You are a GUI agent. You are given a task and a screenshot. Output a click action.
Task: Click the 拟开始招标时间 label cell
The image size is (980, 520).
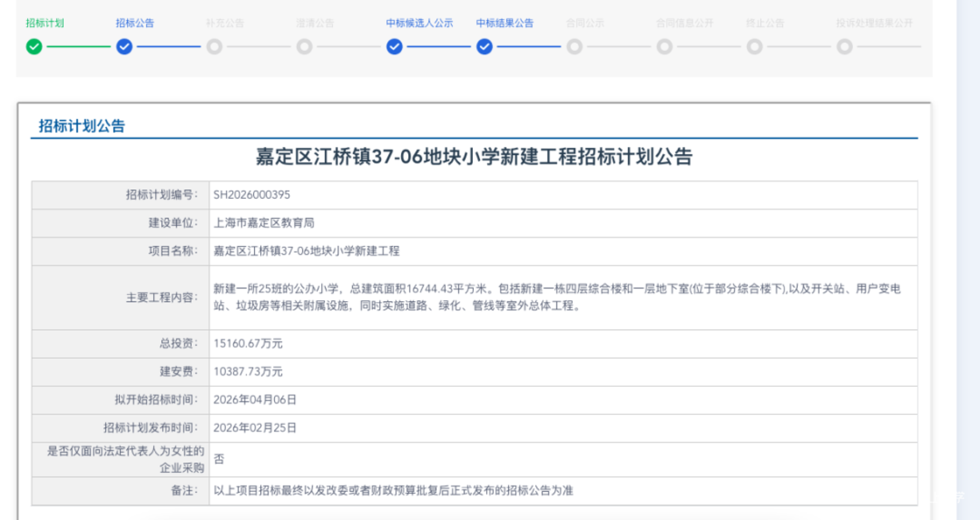(121, 399)
